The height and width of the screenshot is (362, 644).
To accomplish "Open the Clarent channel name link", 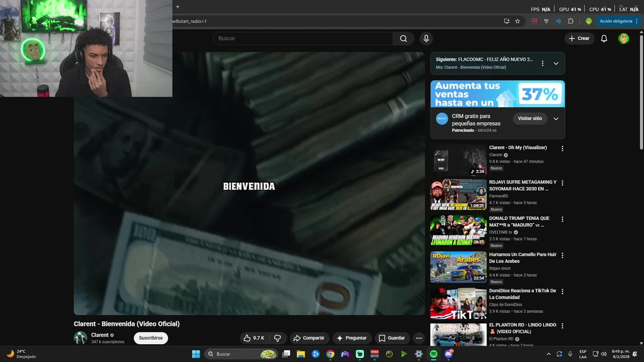I will point(100,335).
